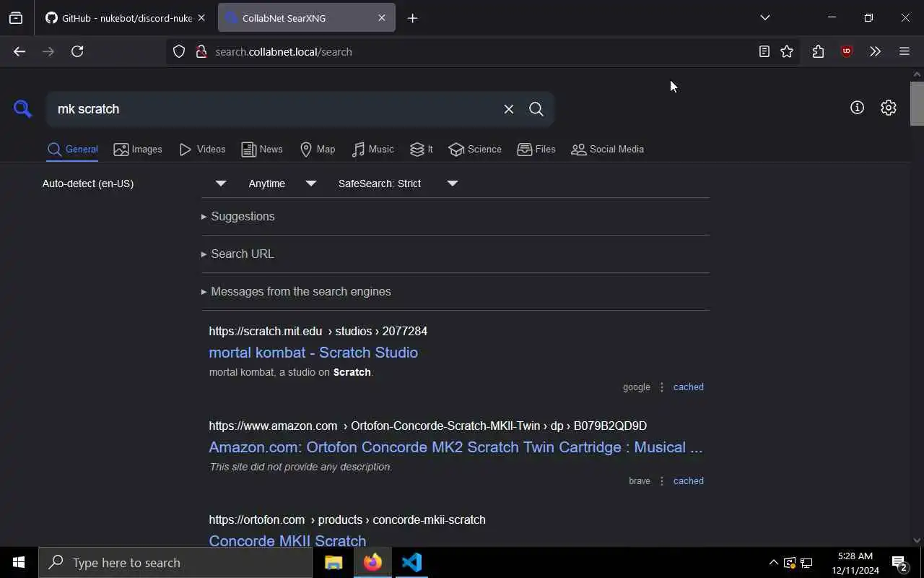Screen dimensions: 924x578
Task: Open the Anytime time range dropdown
Action: coord(282,184)
